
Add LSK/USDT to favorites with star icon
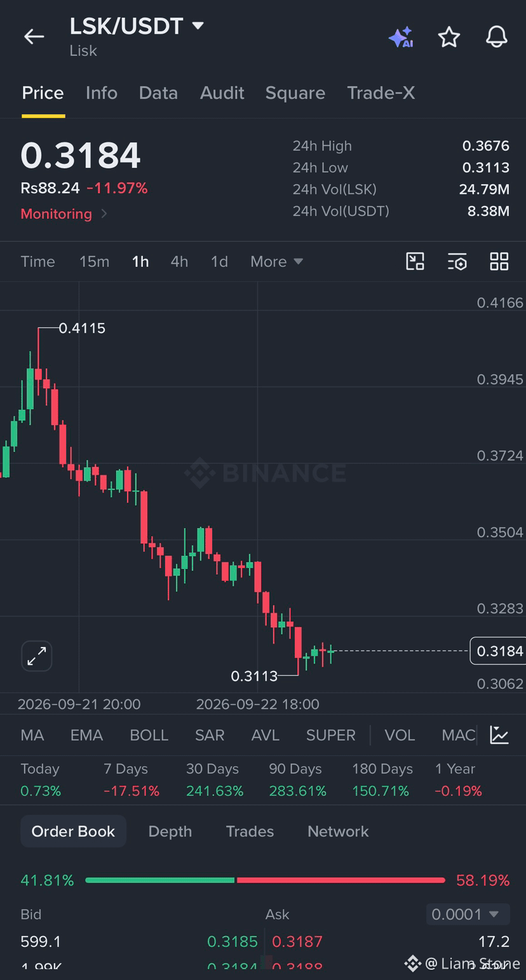pos(449,37)
